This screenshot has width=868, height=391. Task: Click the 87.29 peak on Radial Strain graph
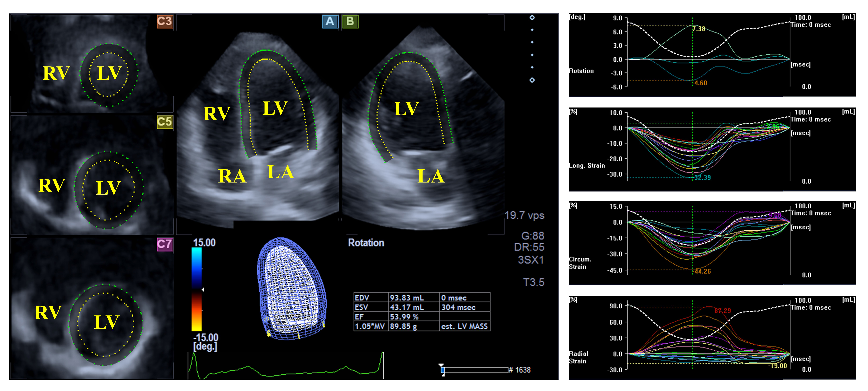coord(722,310)
